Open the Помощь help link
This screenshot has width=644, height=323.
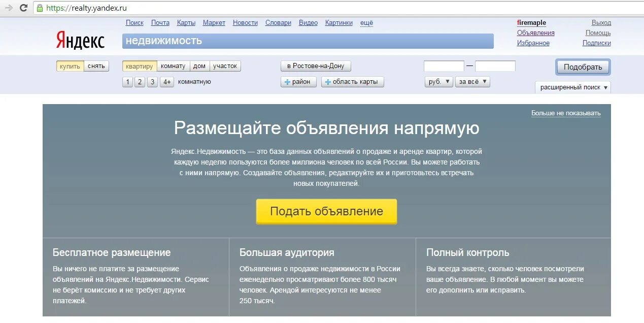pyautogui.click(x=598, y=33)
